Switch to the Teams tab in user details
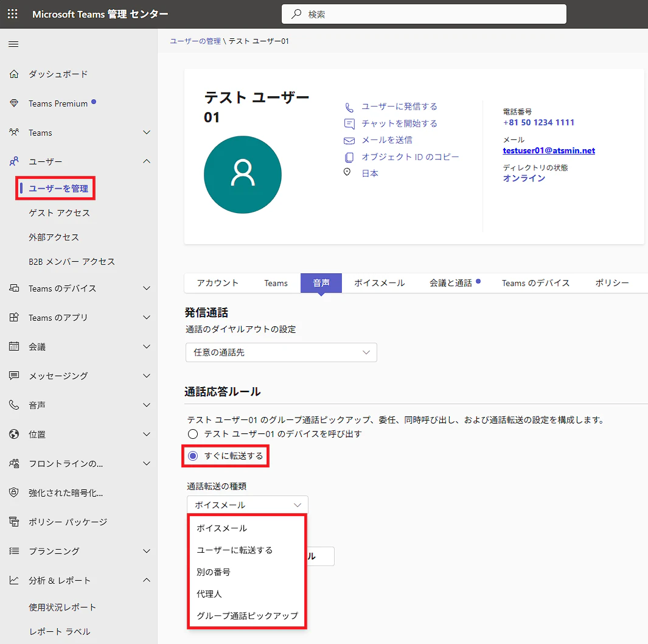 (x=276, y=283)
